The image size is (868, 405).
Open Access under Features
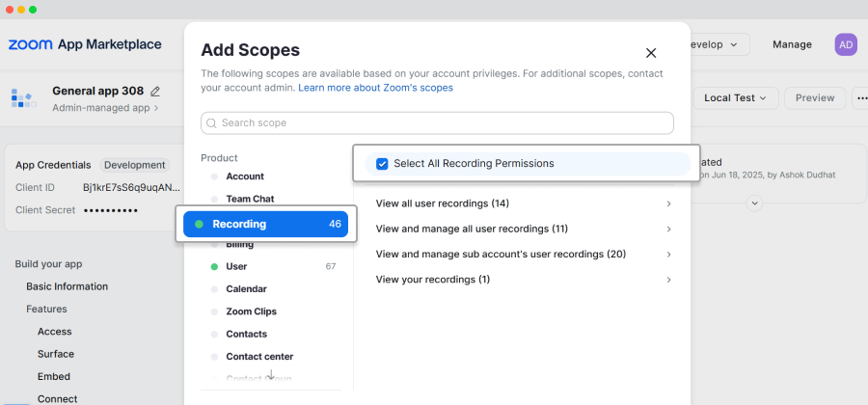point(54,332)
